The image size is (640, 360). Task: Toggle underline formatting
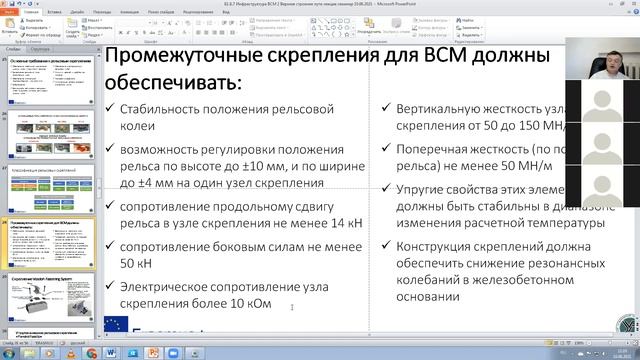coord(136,33)
